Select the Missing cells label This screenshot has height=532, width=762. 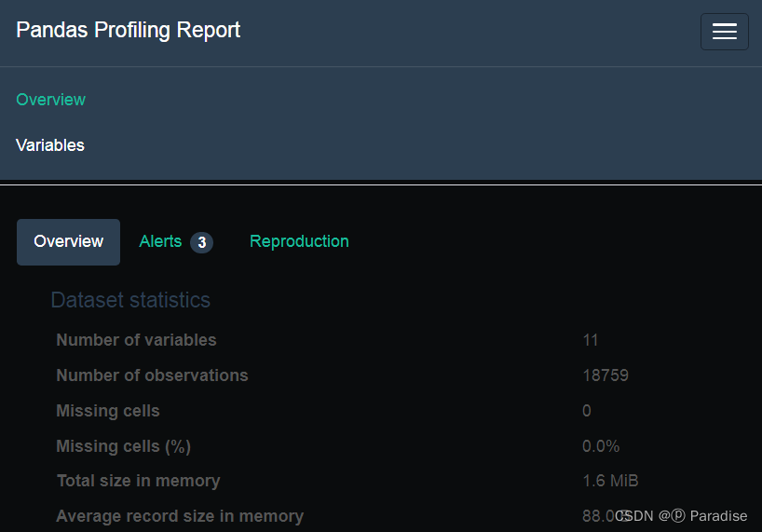[x=108, y=411]
